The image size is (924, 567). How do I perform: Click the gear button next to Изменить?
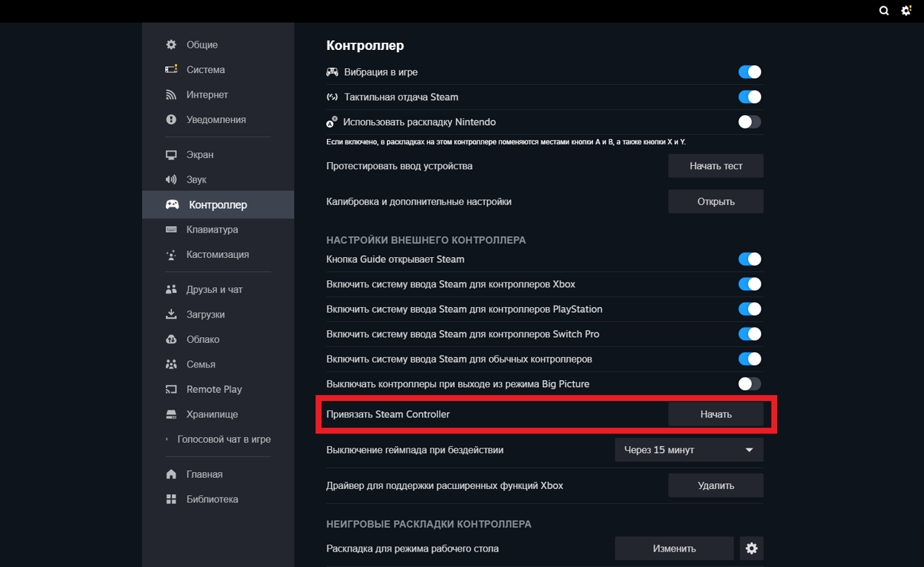point(751,549)
